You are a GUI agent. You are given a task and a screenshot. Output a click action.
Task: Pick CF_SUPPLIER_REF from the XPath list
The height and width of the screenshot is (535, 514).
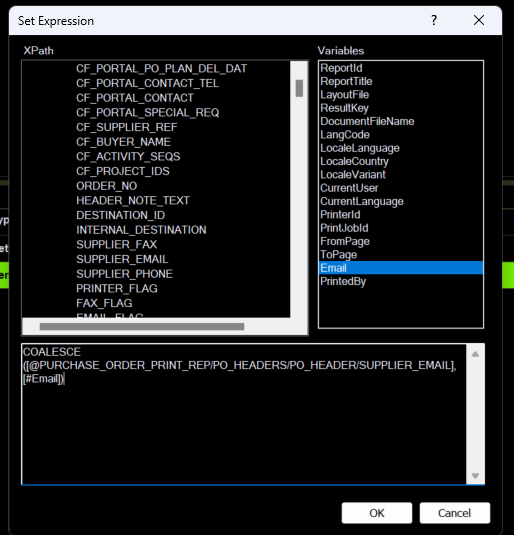pyautogui.click(x=127, y=127)
